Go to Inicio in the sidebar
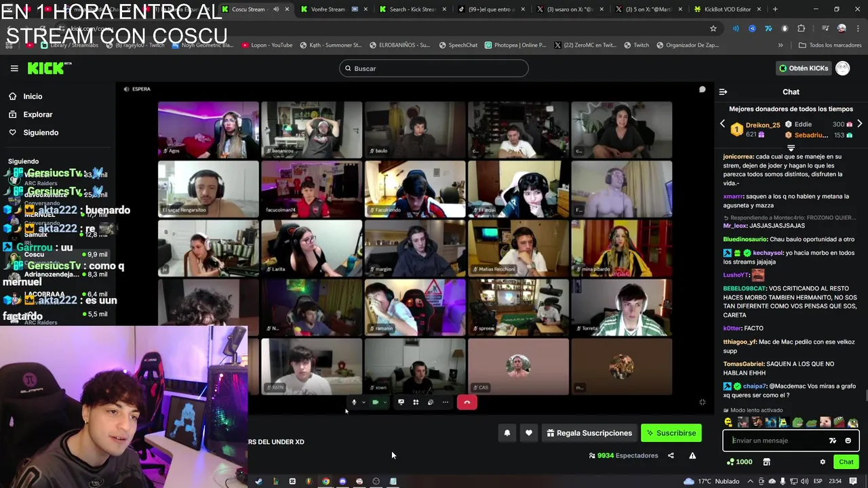868x488 pixels. [x=25, y=96]
